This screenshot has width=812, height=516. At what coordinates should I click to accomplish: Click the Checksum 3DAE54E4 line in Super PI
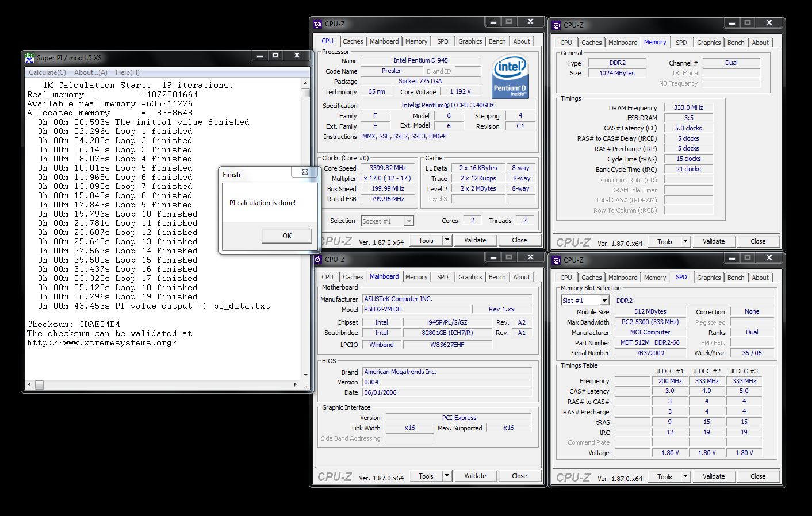point(74,324)
